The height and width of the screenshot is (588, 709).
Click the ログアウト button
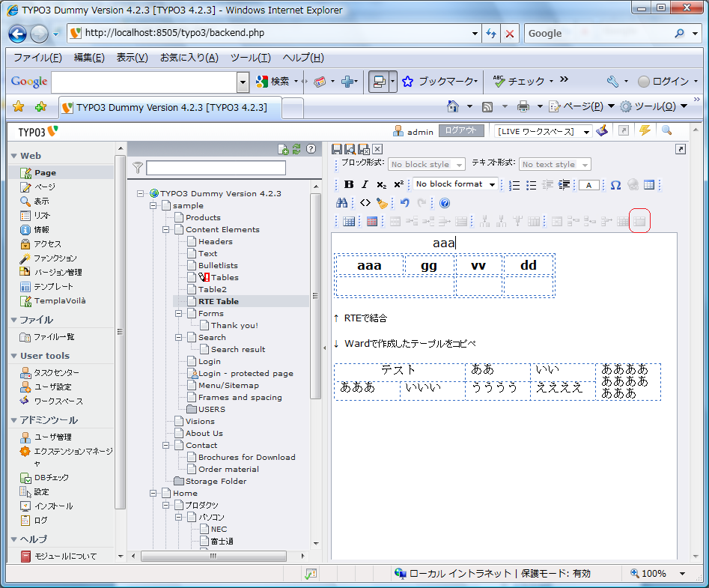point(461,131)
